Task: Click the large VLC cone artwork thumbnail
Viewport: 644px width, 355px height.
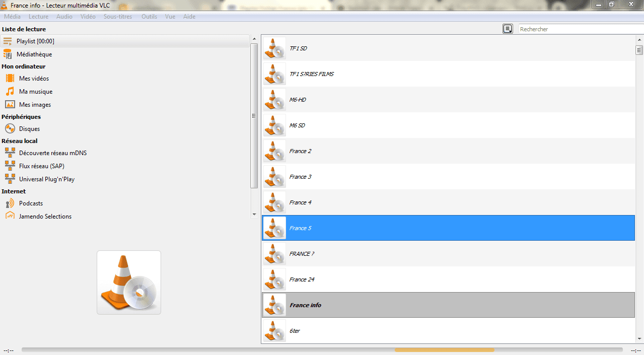Action: point(129,282)
